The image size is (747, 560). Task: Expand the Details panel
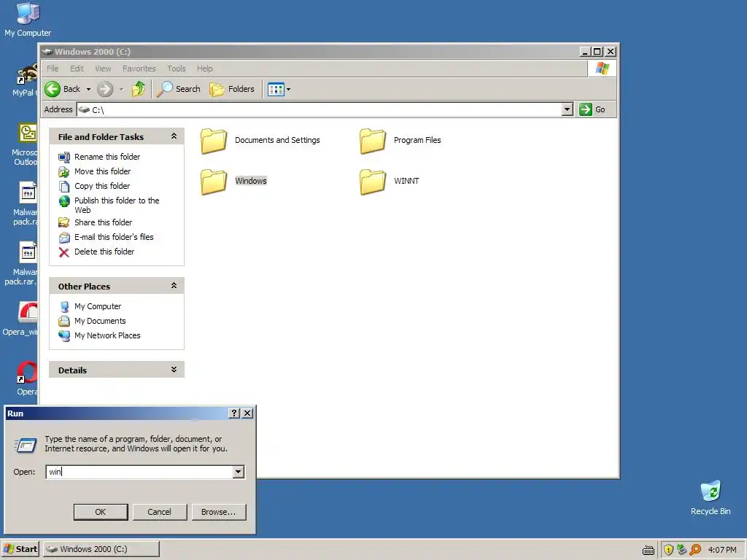(x=174, y=370)
